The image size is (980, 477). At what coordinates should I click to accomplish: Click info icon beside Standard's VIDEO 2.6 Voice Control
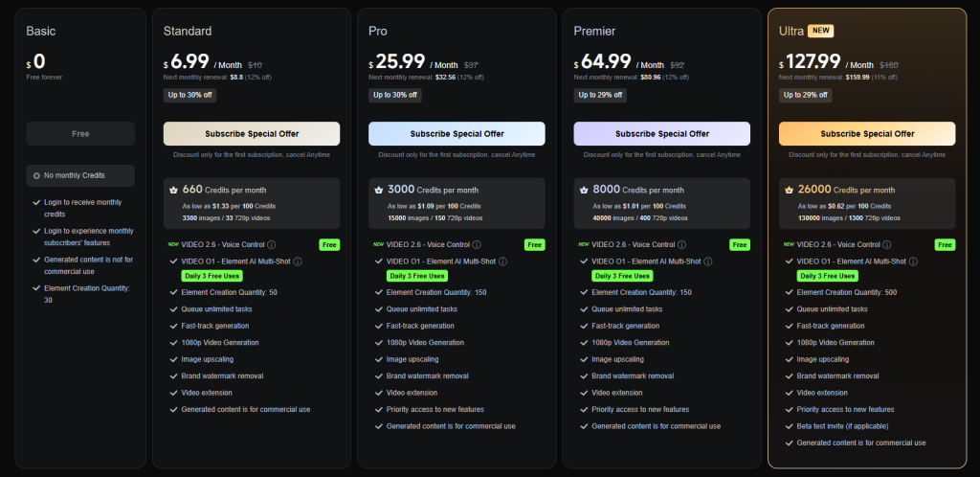tap(272, 244)
